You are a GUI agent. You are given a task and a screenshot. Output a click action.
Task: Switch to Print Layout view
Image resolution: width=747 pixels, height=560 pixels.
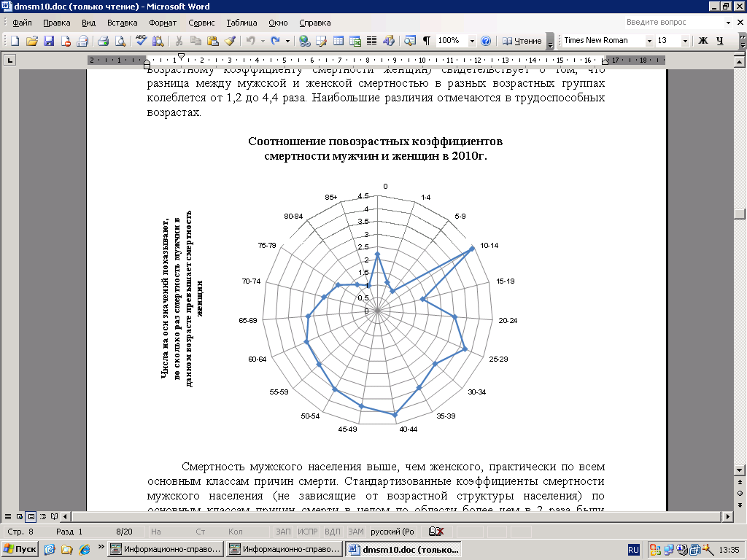[31, 516]
